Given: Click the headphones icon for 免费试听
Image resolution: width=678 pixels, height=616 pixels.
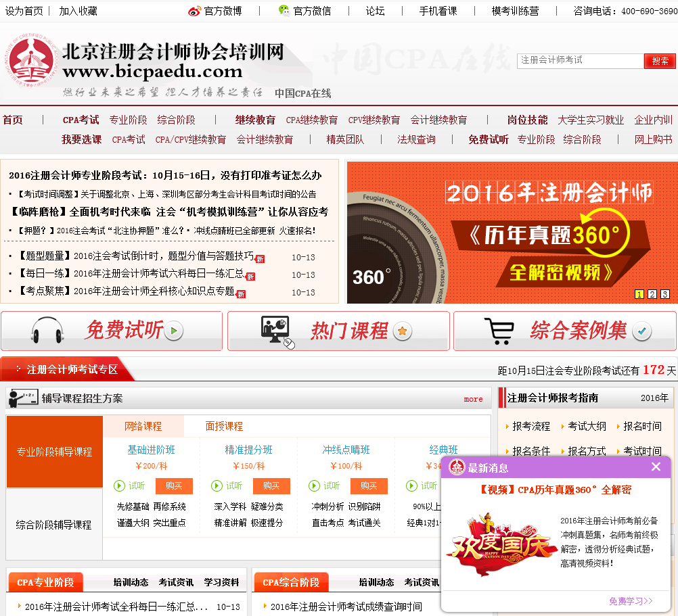Looking at the screenshot, I should click(x=47, y=331).
